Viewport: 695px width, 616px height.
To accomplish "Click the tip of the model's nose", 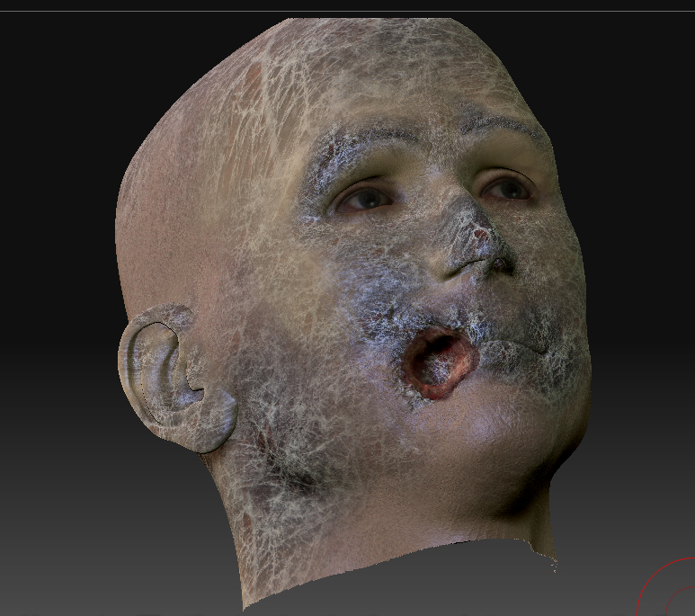I will 483,239.
